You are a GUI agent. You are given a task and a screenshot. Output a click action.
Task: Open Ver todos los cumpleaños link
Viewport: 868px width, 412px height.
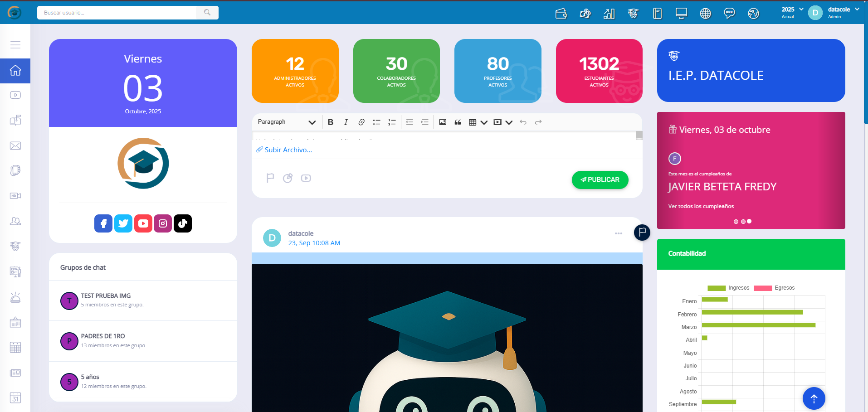tap(701, 206)
